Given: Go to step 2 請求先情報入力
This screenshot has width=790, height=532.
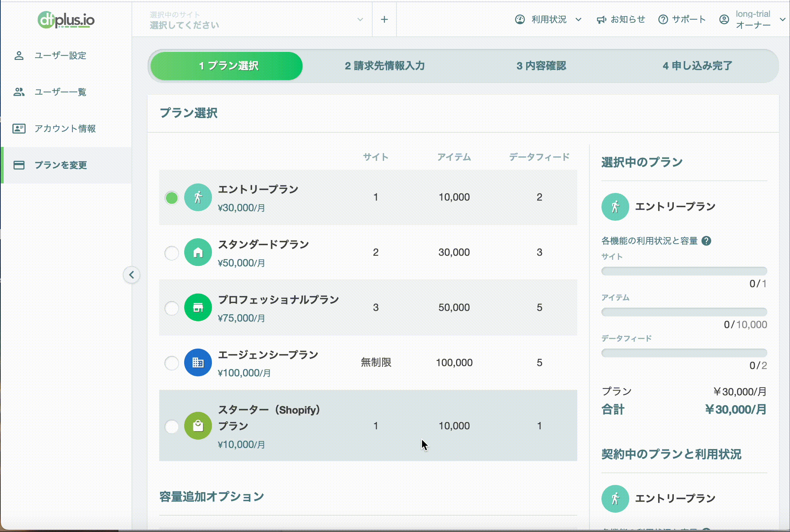Looking at the screenshot, I should tap(385, 66).
